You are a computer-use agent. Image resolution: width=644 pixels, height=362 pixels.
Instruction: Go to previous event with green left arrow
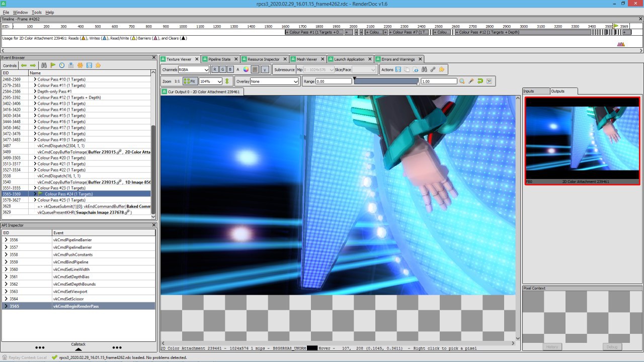[24, 65]
